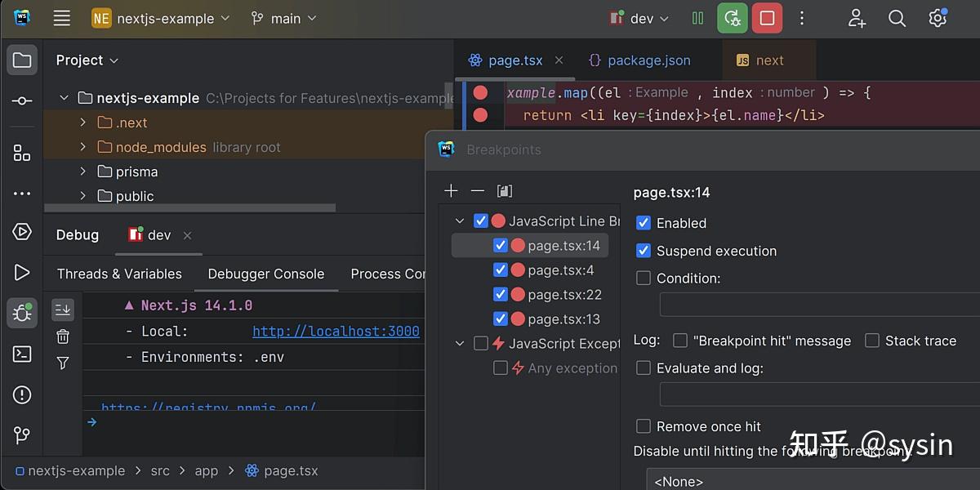Switch to the package.json editor tab

(x=639, y=60)
